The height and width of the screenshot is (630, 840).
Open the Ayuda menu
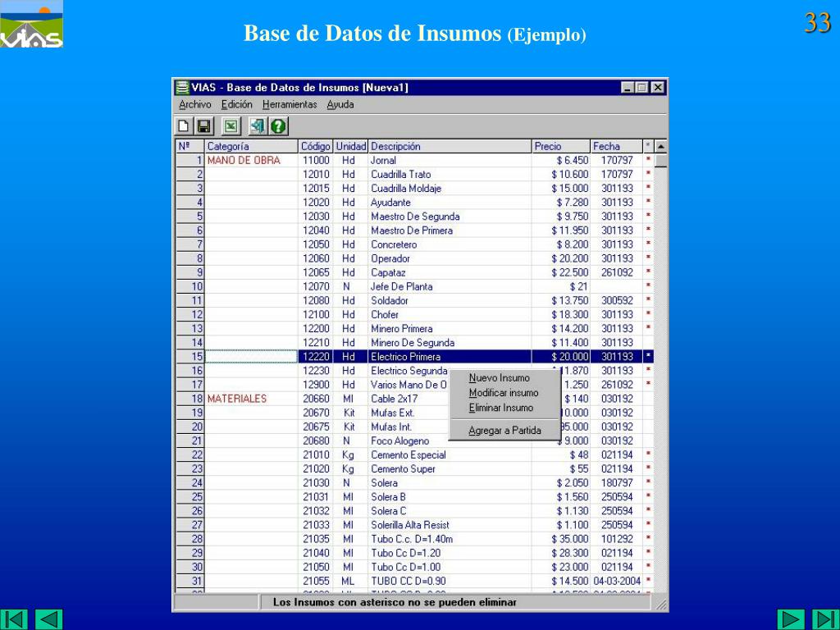pos(340,104)
